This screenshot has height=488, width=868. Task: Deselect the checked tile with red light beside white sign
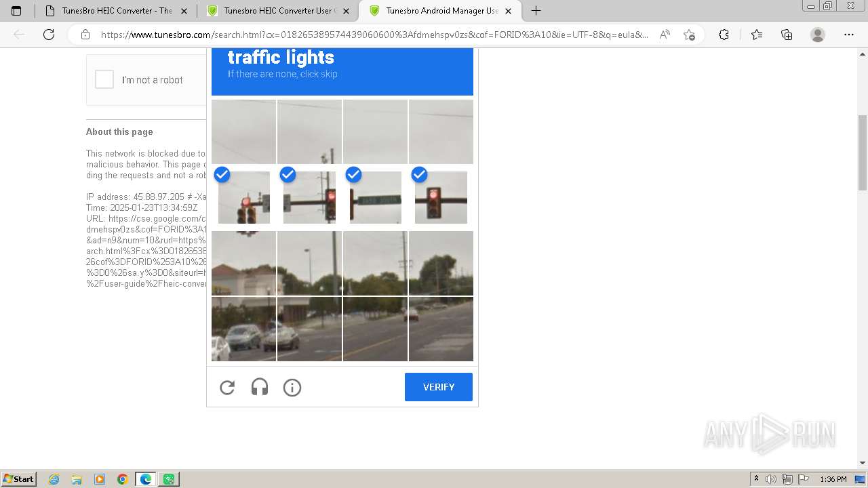point(309,197)
